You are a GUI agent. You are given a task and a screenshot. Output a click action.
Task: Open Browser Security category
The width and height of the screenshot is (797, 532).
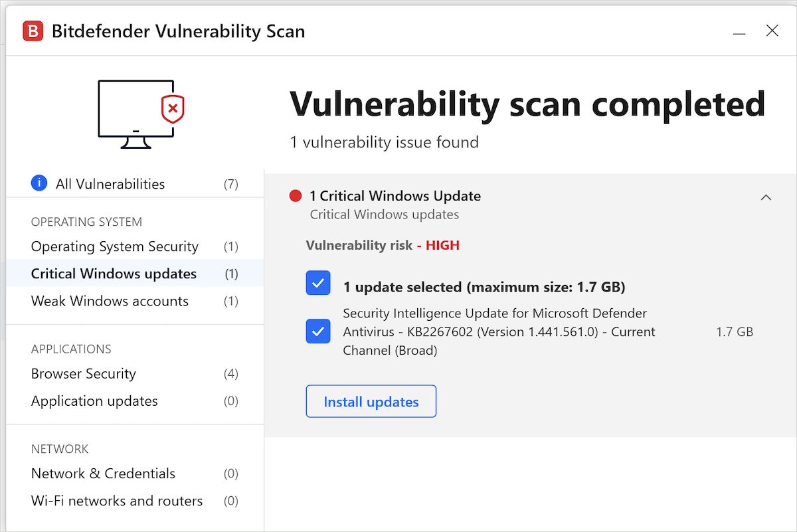pos(84,373)
